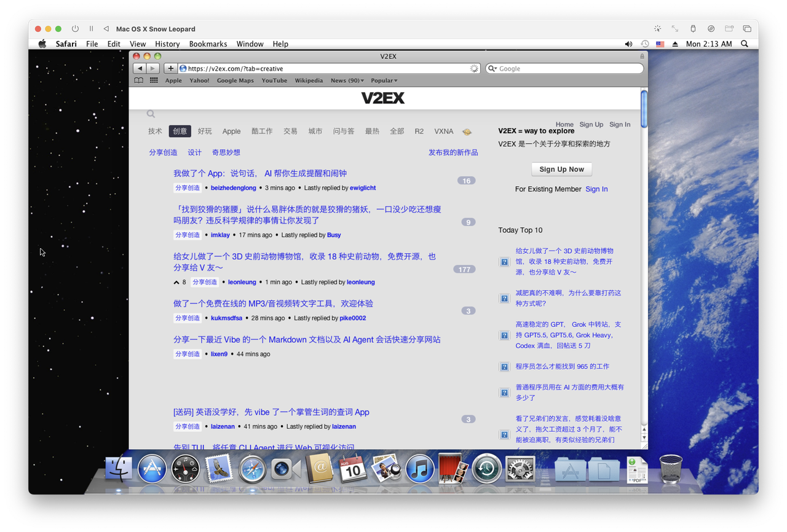Pause the Snow Leopard virtual machine
This screenshot has height=532, width=787.
pos(91,29)
